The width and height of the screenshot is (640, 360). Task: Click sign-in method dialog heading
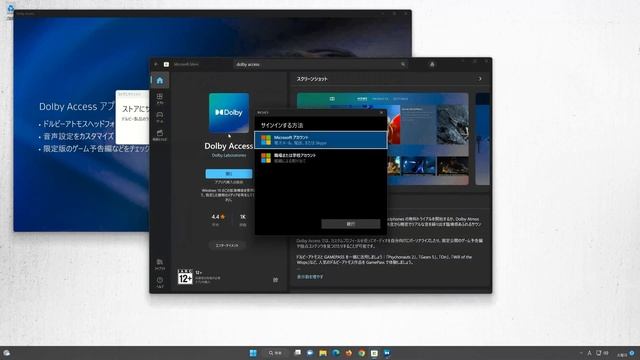(x=282, y=125)
